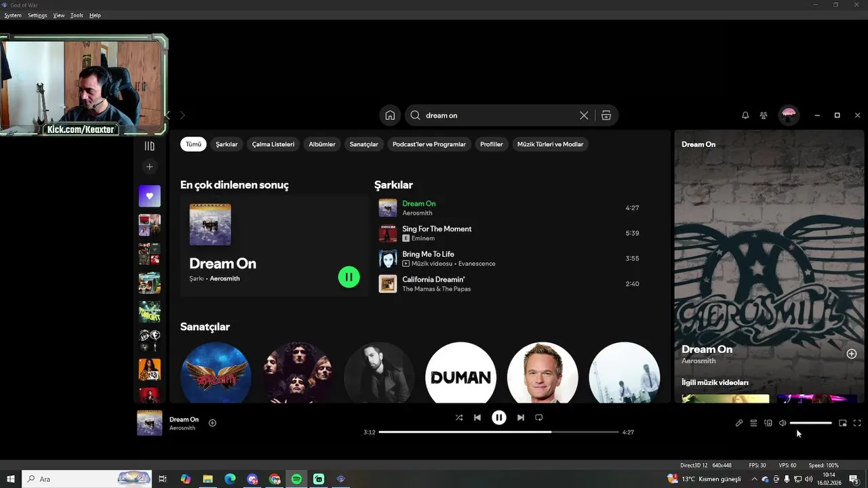Open the Friend Activity icon

pyautogui.click(x=764, y=115)
